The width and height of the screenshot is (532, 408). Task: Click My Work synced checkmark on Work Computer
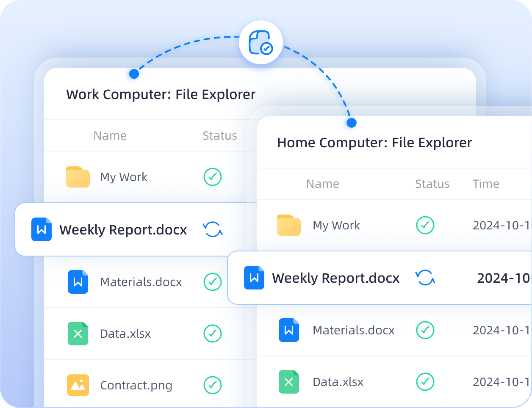point(213,177)
